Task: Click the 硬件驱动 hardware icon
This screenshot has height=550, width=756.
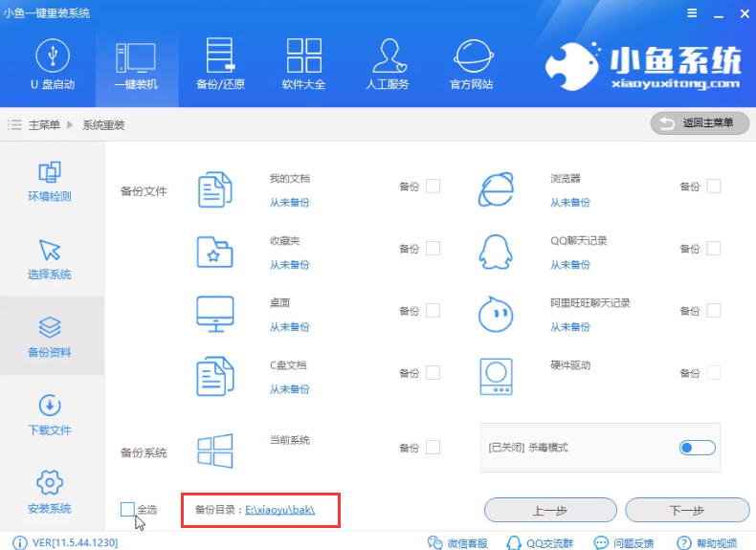Action: click(496, 377)
